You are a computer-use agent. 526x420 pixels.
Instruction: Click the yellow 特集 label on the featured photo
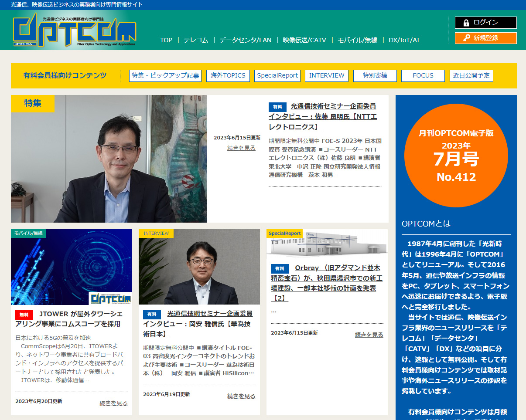[x=33, y=104]
